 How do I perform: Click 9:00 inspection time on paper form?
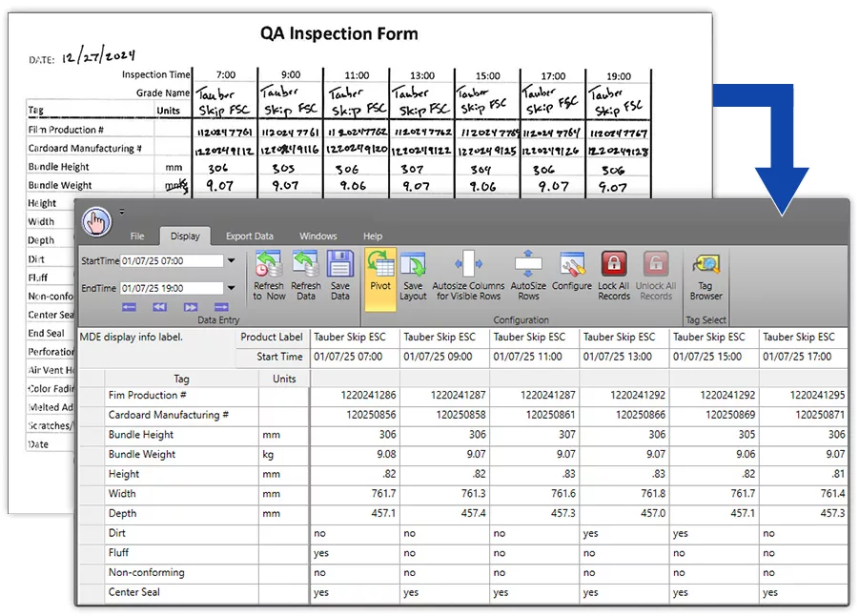291,74
